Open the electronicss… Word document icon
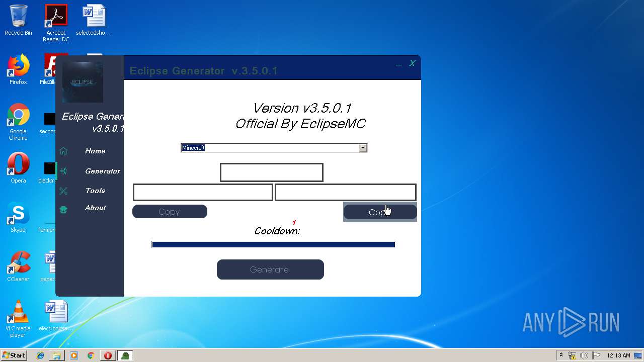 (56, 316)
